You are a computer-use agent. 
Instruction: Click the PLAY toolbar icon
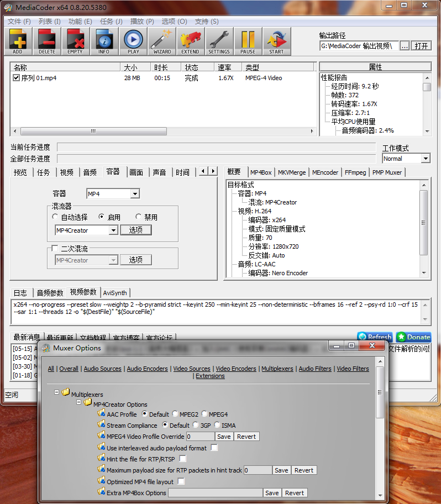[x=133, y=41]
